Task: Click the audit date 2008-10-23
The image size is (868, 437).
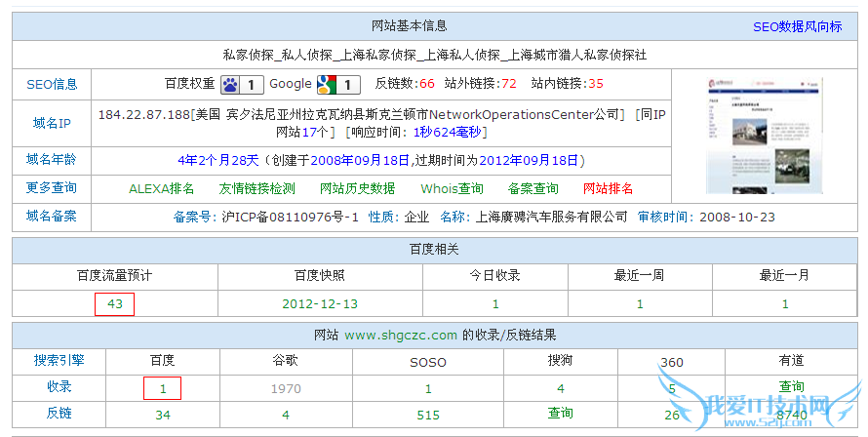Action: pos(737,218)
